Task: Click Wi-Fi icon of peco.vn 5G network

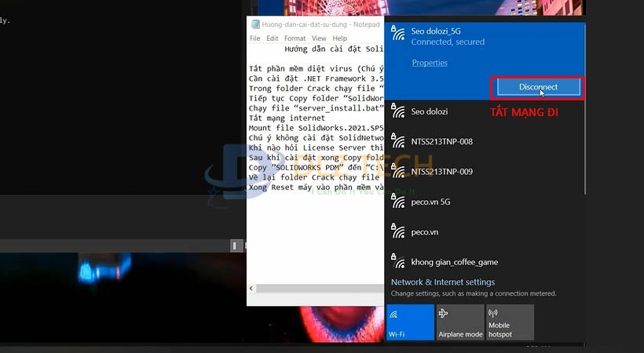Action: coord(398,202)
